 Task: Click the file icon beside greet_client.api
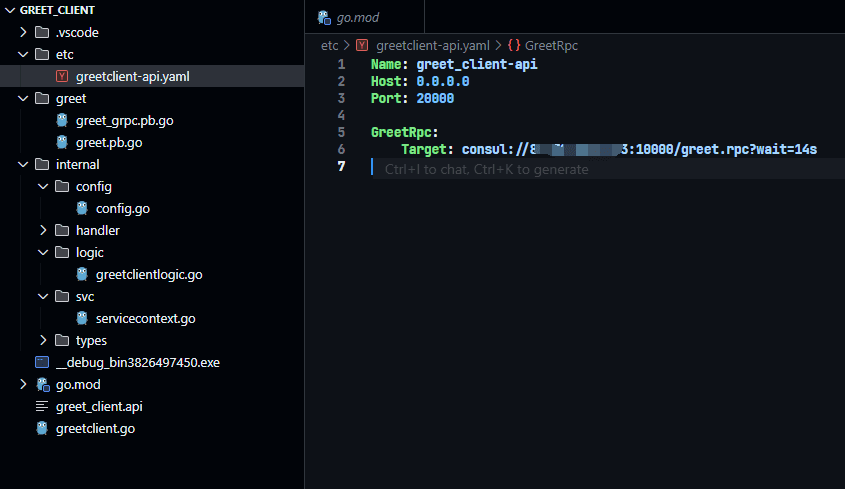[x=42, y=406]
